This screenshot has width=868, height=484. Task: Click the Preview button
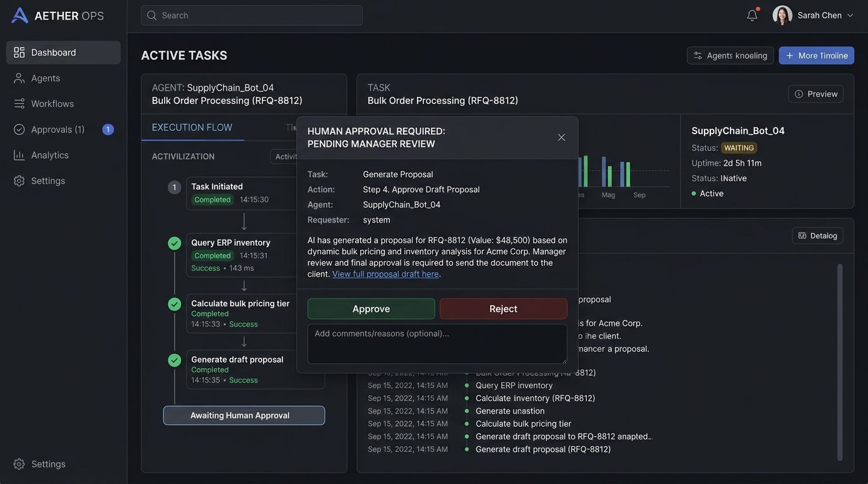(816, 94)
